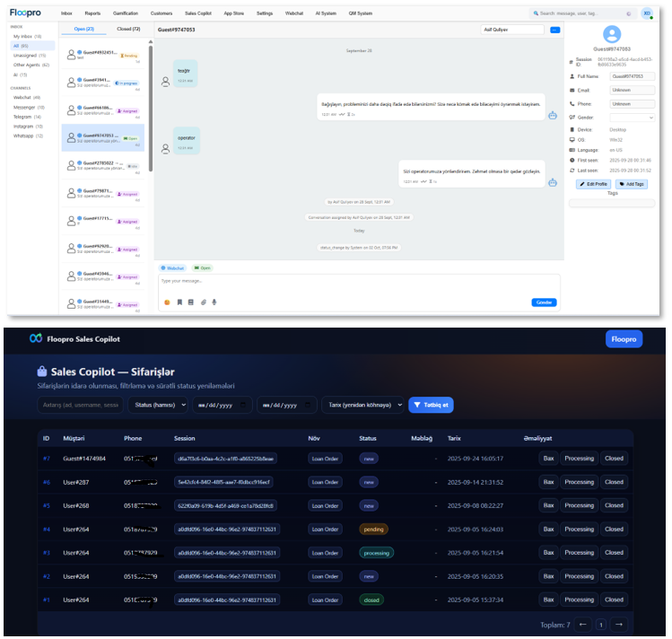Click the Email field in profile panel
The height and width of the screenshot is (639, 672).
[x=633, y=90]
